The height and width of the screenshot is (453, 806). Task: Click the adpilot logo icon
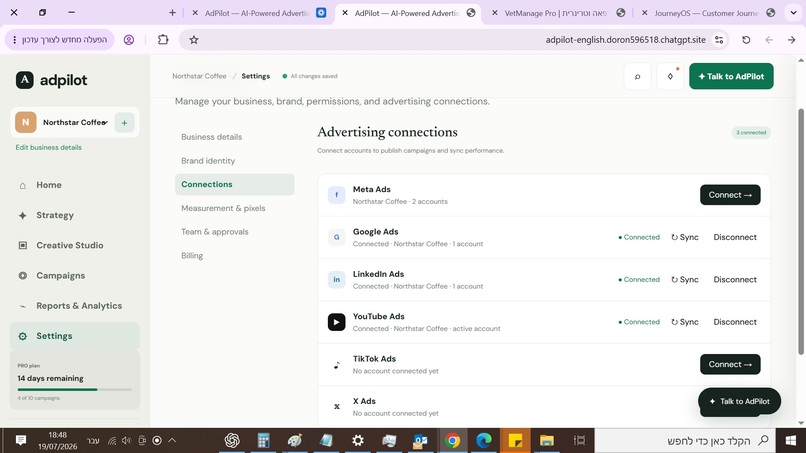pyautogui.click(x=24, y=80)
